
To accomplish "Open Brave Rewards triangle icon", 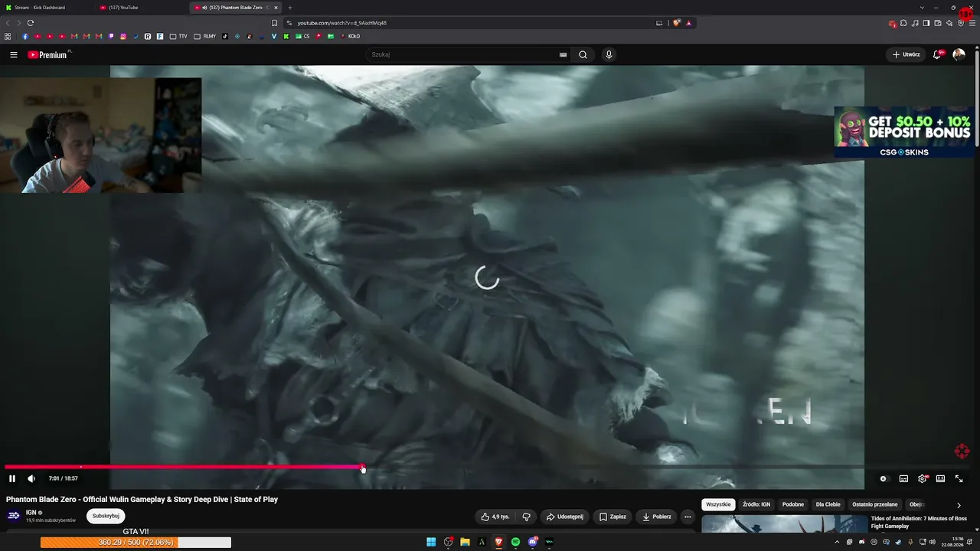I will [689, 23].
